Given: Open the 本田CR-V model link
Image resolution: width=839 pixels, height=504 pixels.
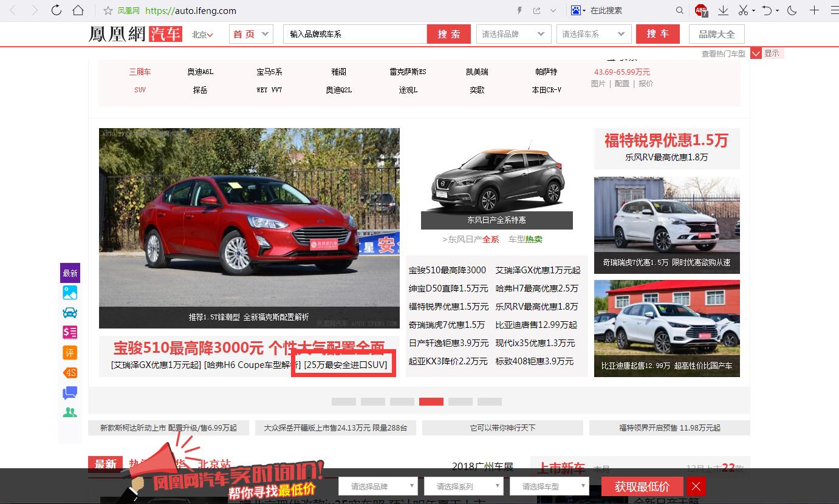Looking at the screenshot, I should (x=547, y=90).
